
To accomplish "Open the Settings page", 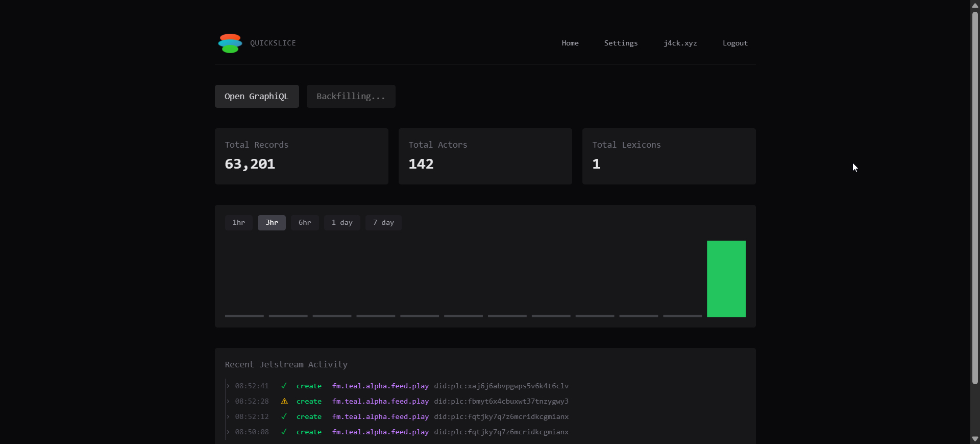I will tap(621, 43).
